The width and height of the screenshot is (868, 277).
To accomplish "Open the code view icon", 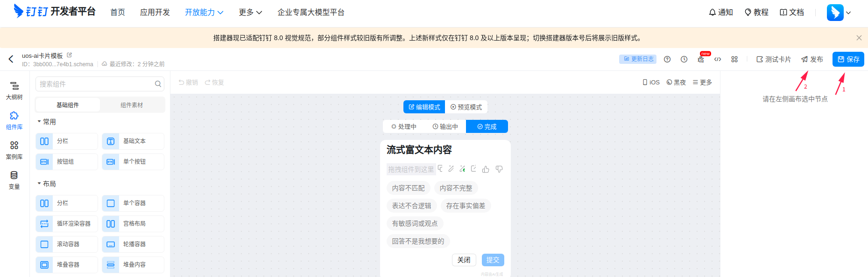I will tap(718, 59).
